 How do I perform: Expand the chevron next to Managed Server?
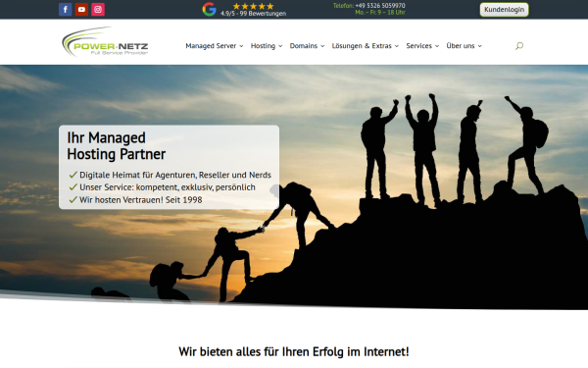(x=241, y=46)
